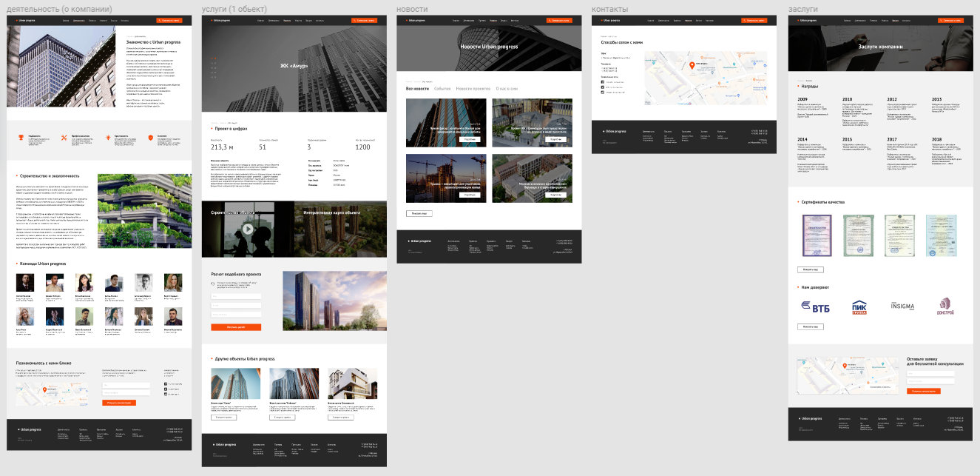Click the Способы связи с нами heading
Image resolution: width=980 pixels, height=476 pixels.
[x=622, y=42]
